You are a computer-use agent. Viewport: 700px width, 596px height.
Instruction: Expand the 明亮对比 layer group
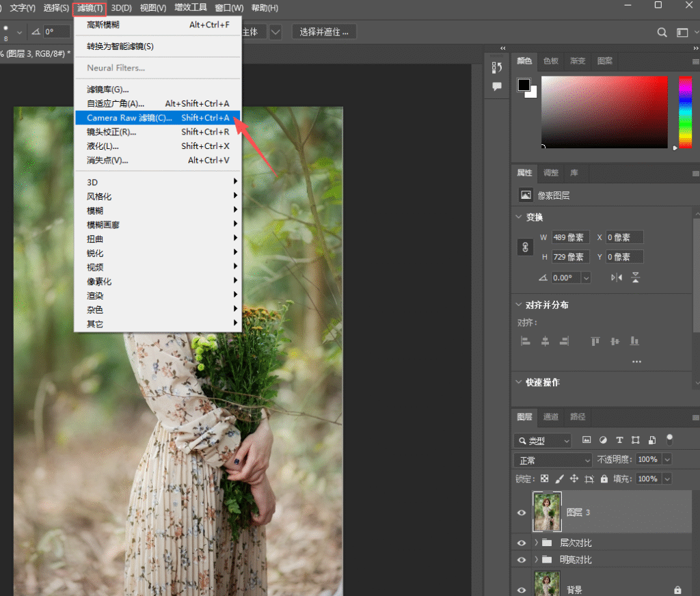(x=536, y=560)
